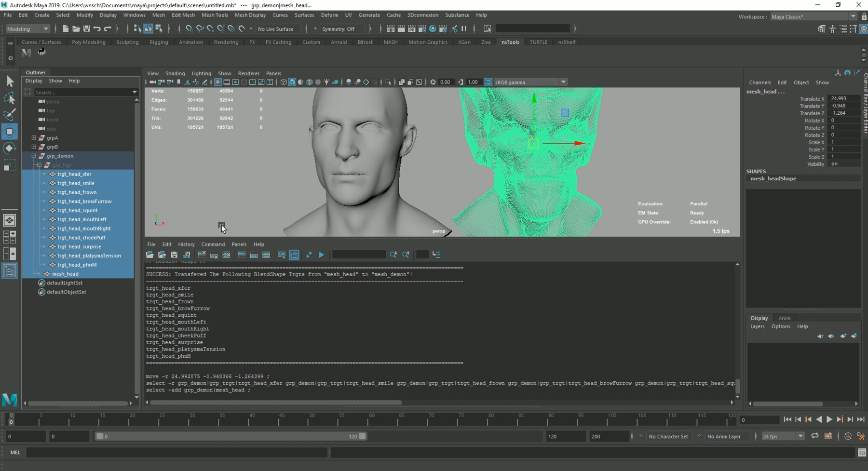The image size is (868, 471).
Task: Collapse the grp_demon group in Outliner
Action: 34,156
